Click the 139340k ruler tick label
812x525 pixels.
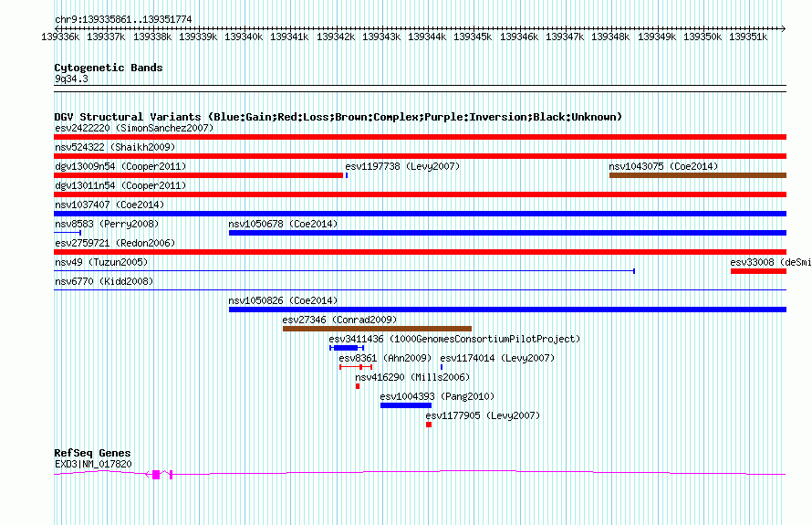click(x=244, y=37)
